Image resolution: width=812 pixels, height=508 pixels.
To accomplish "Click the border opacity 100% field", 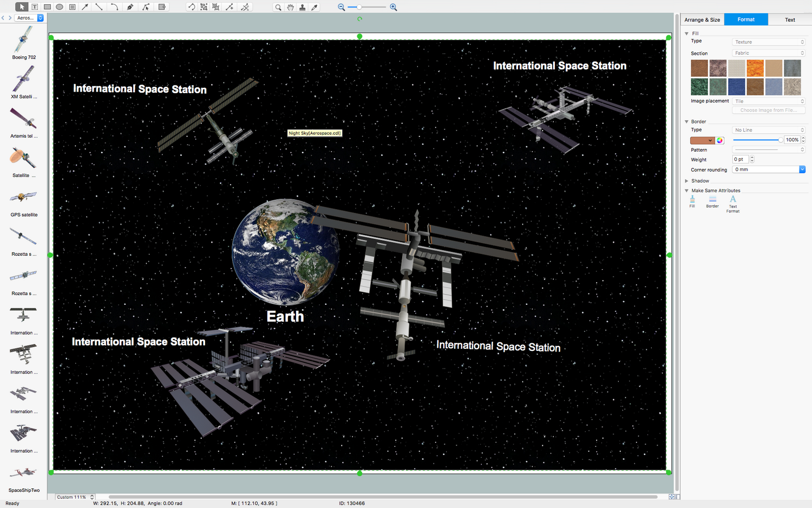I will pos(792,140).
